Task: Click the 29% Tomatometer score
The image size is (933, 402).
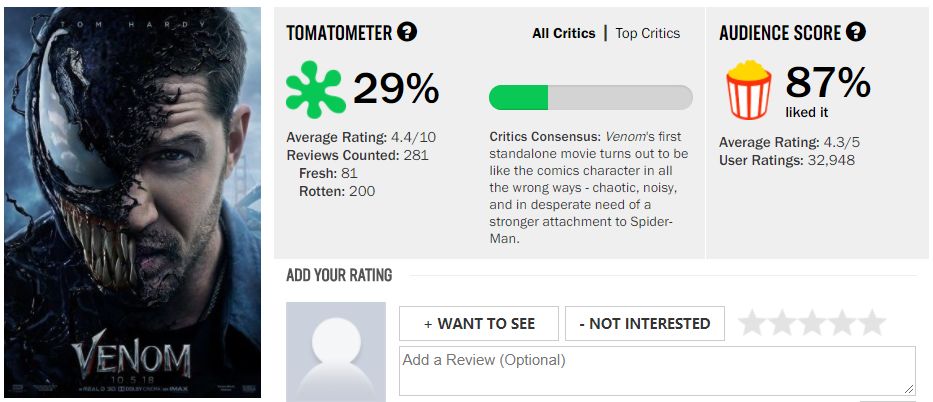Action: click(396, 89)
